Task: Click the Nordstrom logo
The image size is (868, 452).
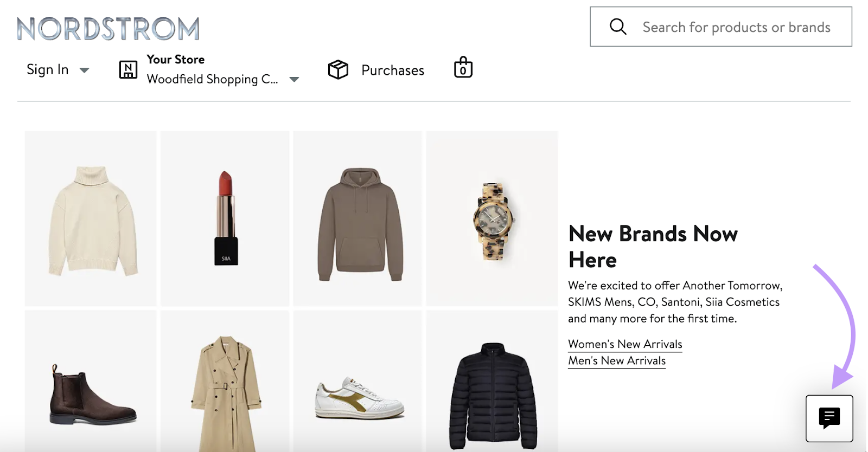Action: (108, 29)
